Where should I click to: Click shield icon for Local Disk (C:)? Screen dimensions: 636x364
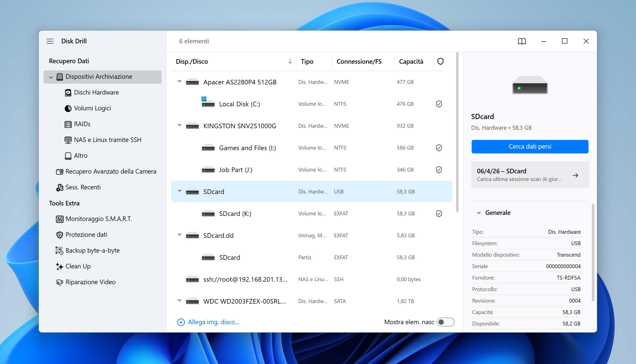439,104
